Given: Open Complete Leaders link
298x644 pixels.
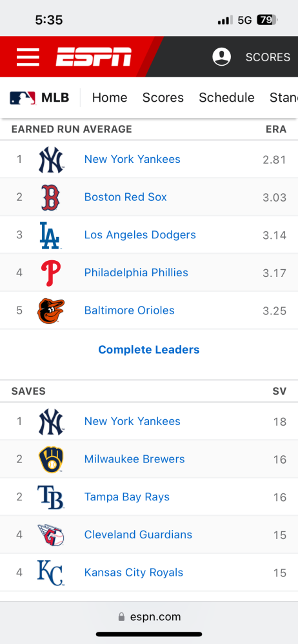Looking at the screenshot, I should coord(149,350).
